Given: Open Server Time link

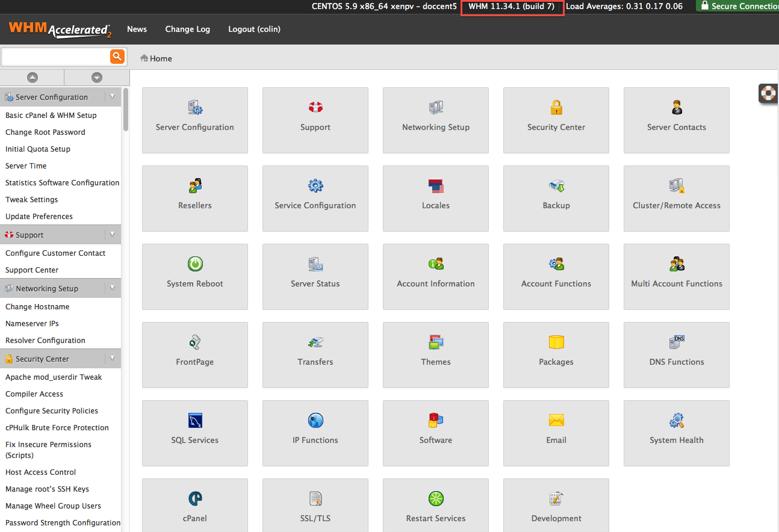Looking at the screenshot, I should [x=26, y=166].
